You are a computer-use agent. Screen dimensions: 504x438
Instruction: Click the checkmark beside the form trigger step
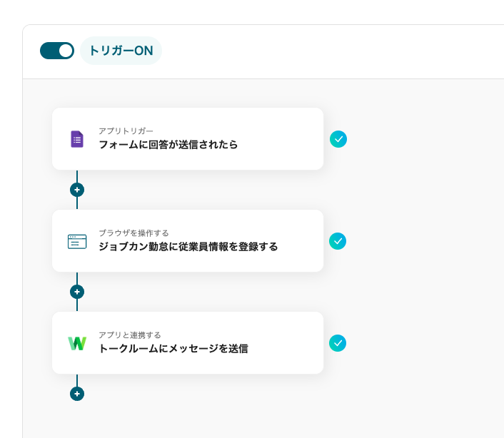tap(338, 139)
